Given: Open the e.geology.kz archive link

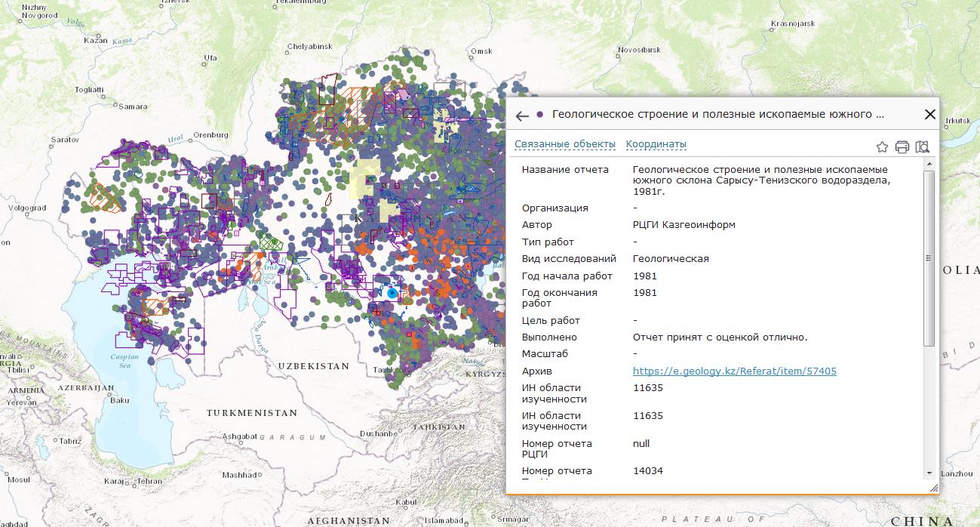Looking at the screenshot, I should (734, 371).
